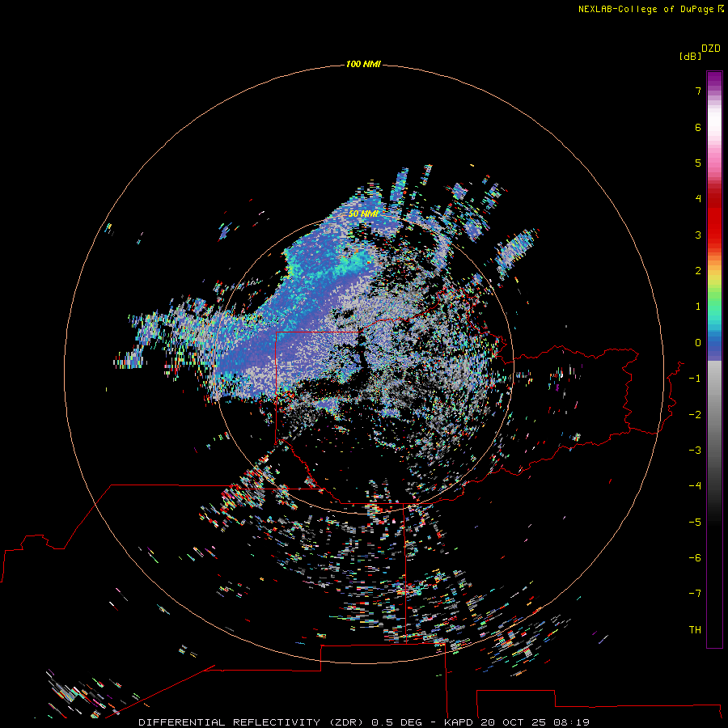Click the 50 NMI range ring label
Viewport: 728px width, 728px height.
tap(363, 214)
